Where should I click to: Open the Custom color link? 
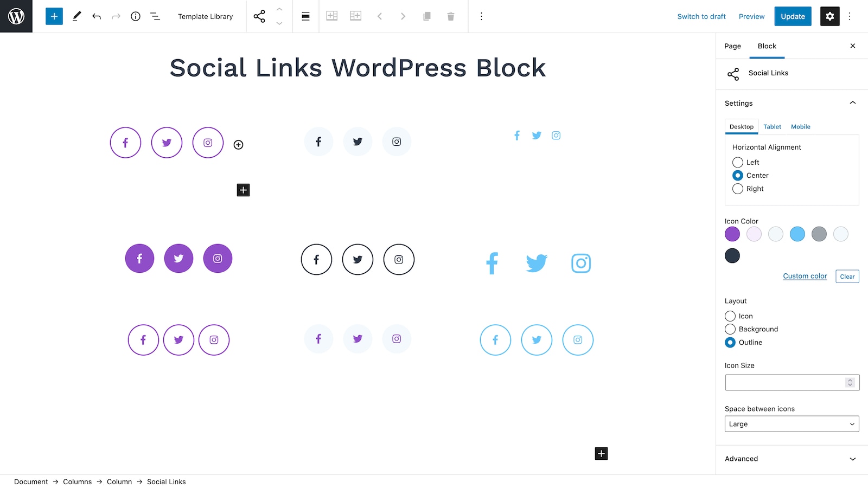(x=805, y=276)
